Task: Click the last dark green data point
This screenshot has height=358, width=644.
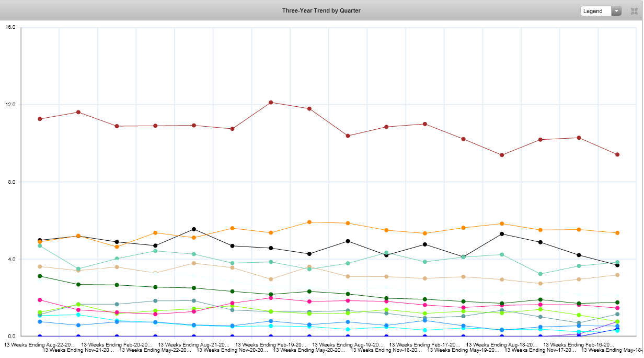Action: point(617,303)
